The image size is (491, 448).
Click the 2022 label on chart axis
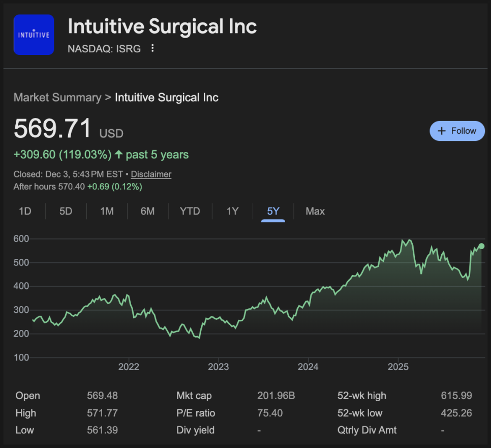(x=129, y=367)
